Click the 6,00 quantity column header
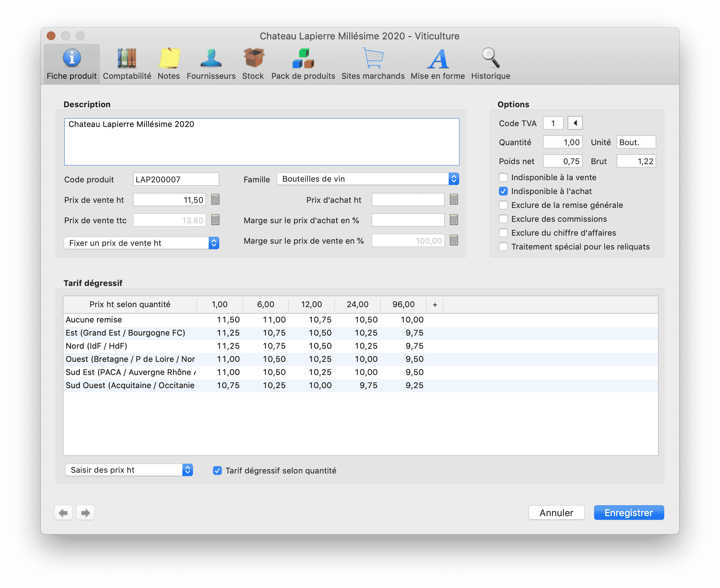Screen dimensions: 720x588 [x=266, y=305]
